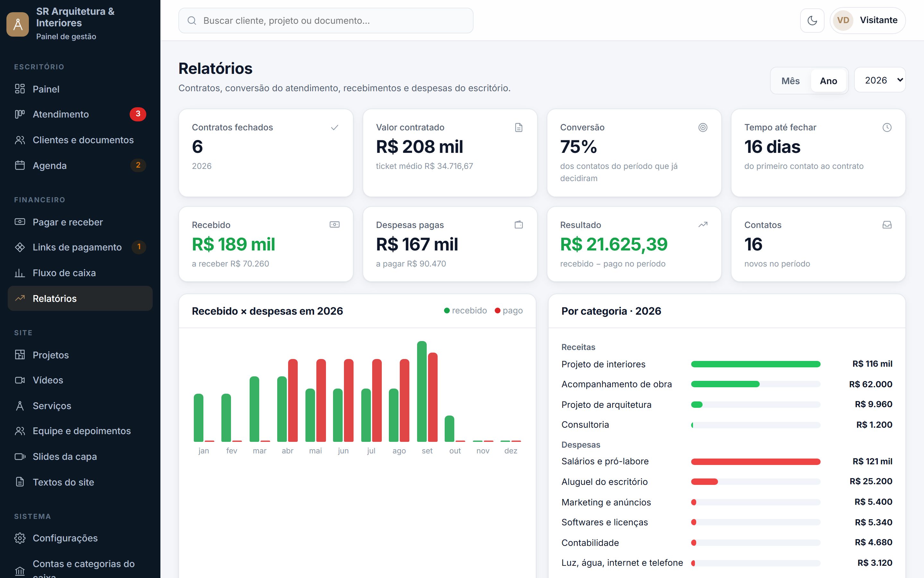924x578 pixels.
Task: Select the Ano period option
Action: click(828, 81)
